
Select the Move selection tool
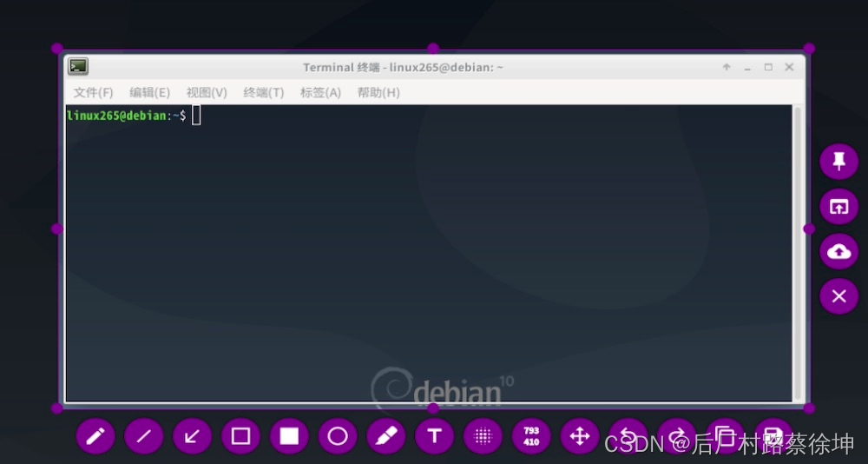pyautogui.click(x=580, y=436)
